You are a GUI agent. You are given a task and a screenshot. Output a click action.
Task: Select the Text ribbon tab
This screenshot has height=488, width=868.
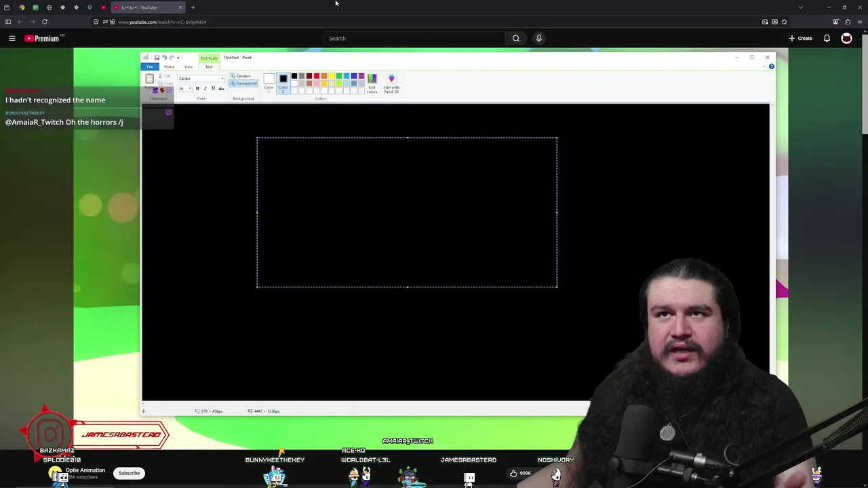pyautogui.click(x=209, y=66)
